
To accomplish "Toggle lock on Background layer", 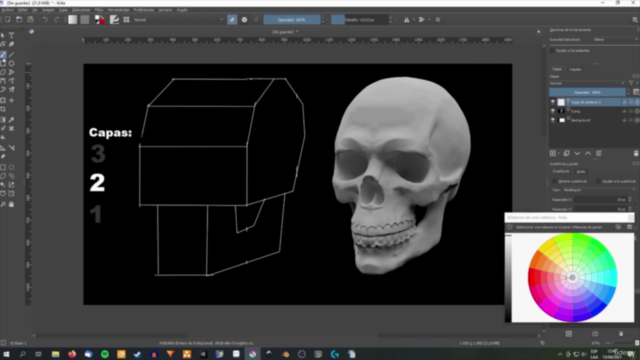I will (624, 120).
